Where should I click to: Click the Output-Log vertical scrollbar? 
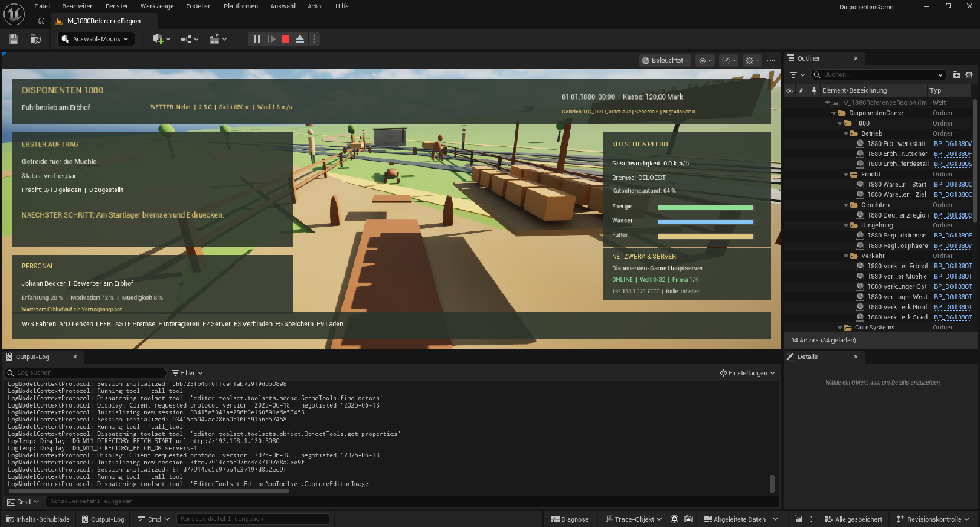(x=772, y=483)
